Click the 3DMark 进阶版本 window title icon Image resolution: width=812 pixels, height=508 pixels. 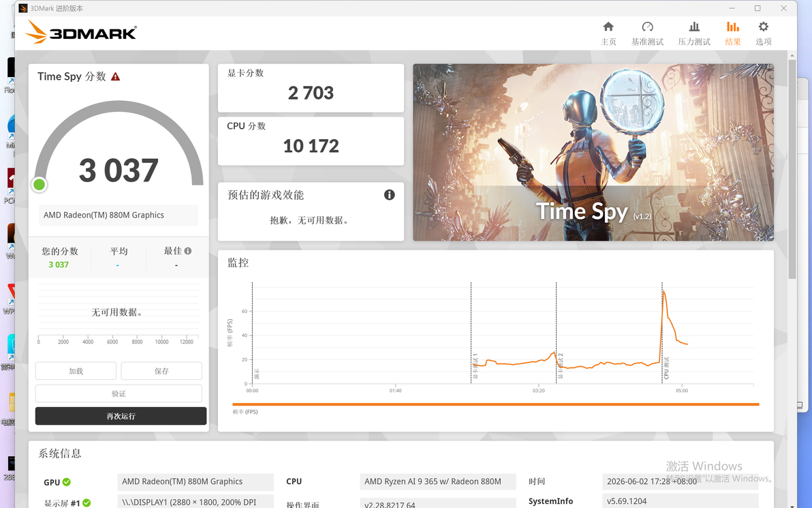pos(22,8)
